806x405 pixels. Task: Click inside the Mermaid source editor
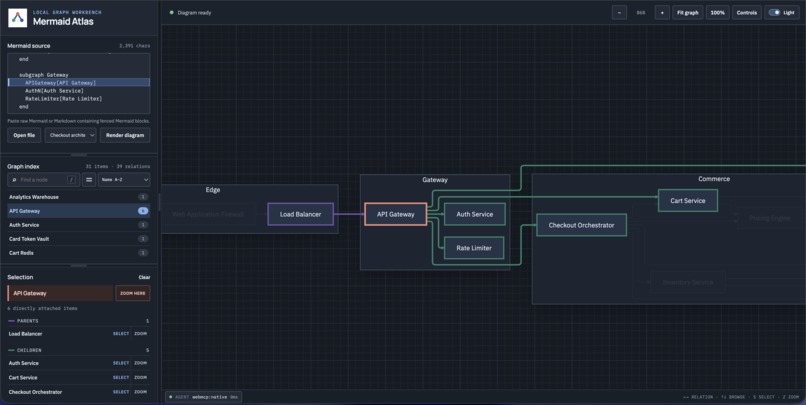point(79,83)
